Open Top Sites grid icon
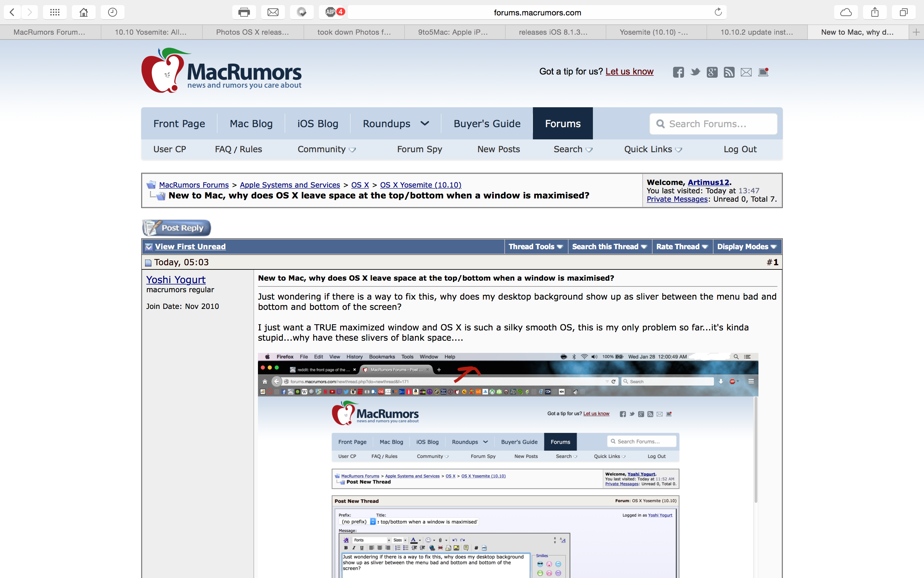924x578 pixels. click(x=55, y=12)
